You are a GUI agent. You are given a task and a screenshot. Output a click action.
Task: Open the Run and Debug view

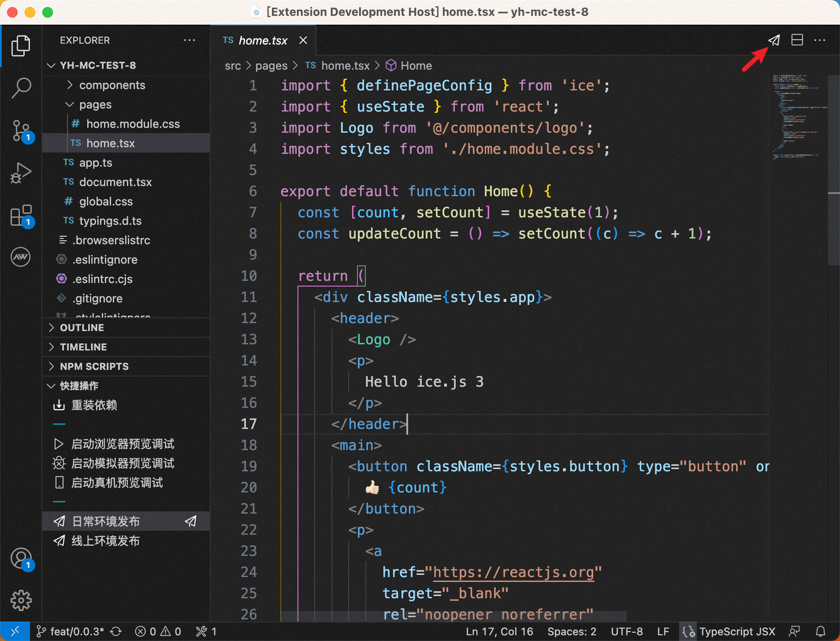pos(21,172)
